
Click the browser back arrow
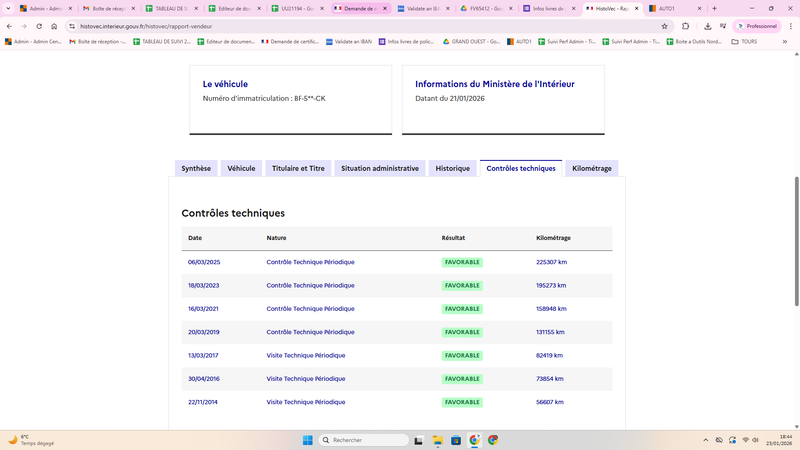9,26
